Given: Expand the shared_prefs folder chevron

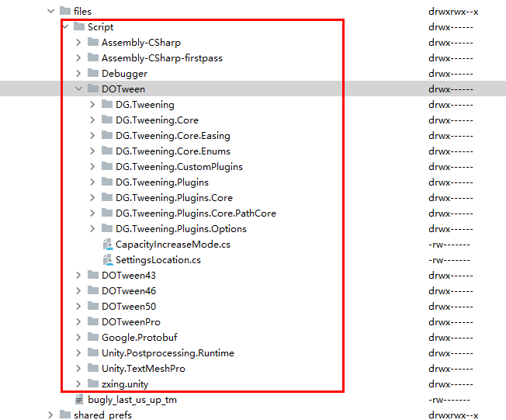Looking at the screenshot, I should coord(50,415).
